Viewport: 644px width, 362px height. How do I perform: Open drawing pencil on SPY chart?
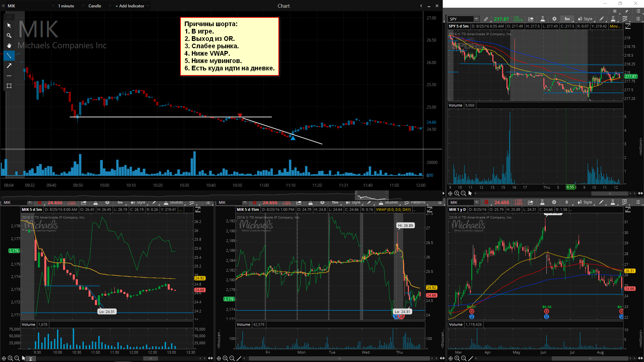click(601, 19)
